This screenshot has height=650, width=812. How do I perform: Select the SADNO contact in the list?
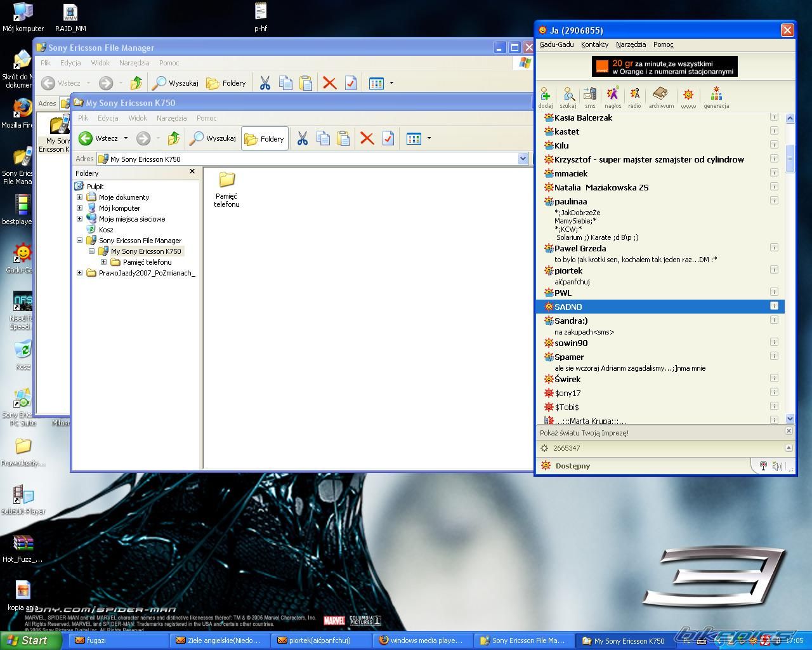pyautogui.click(x=568, y=307)
